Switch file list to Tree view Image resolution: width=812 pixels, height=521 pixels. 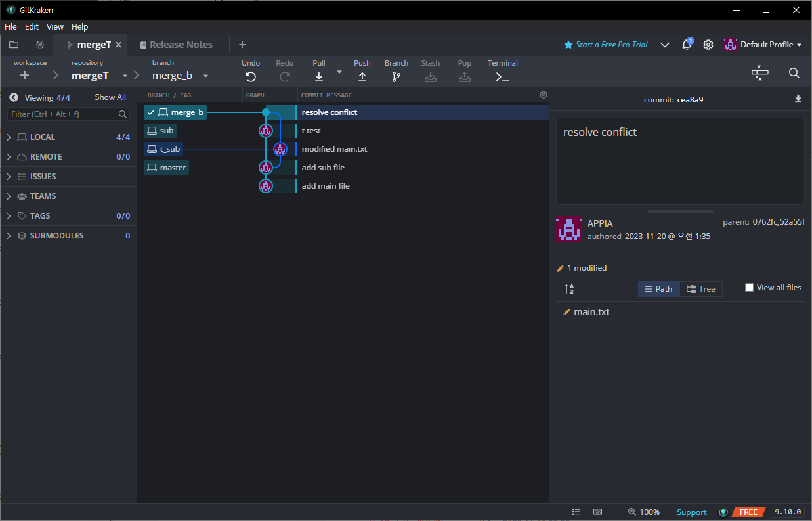click(x=701, y=289)
